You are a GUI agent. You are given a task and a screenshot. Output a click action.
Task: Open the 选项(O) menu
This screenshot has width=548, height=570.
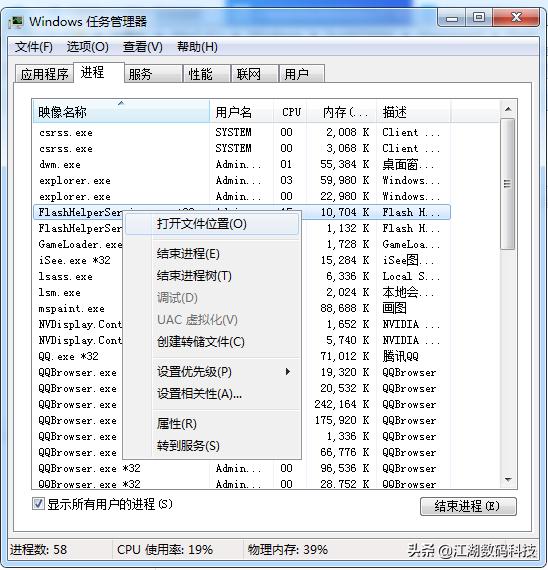tap(88, 47)
